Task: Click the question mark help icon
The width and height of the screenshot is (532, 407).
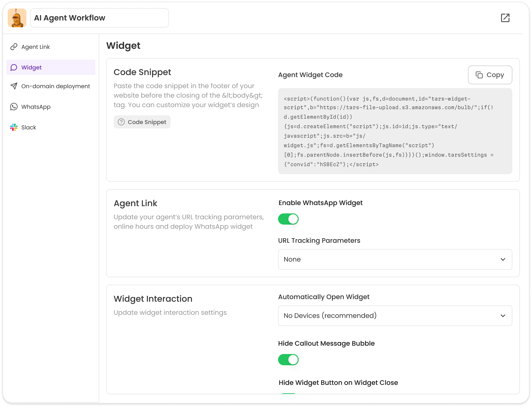Action: [121, 122]
